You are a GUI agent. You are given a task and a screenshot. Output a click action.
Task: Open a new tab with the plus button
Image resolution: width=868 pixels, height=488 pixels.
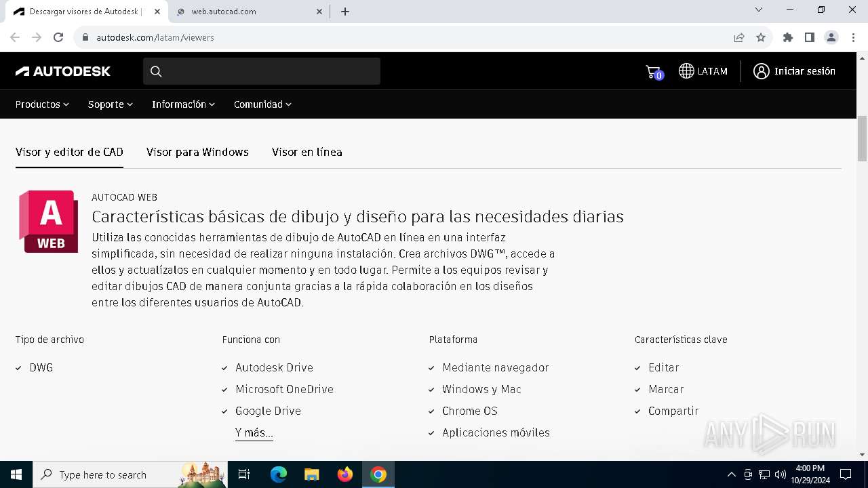[x=344, y=12]
